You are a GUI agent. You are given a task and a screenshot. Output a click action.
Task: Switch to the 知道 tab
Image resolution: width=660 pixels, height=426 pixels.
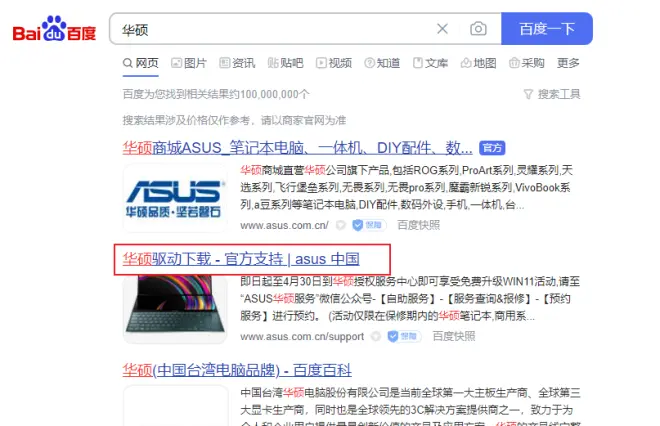(382, 63)
